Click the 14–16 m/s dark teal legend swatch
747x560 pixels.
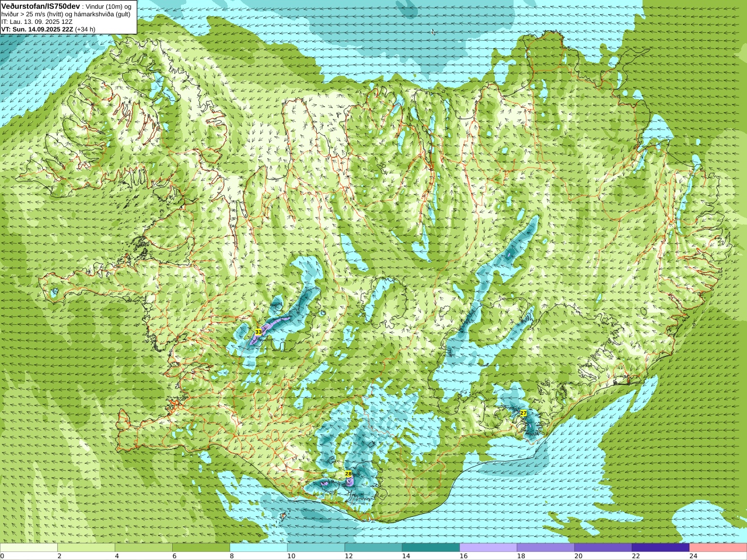coord(431,548)
